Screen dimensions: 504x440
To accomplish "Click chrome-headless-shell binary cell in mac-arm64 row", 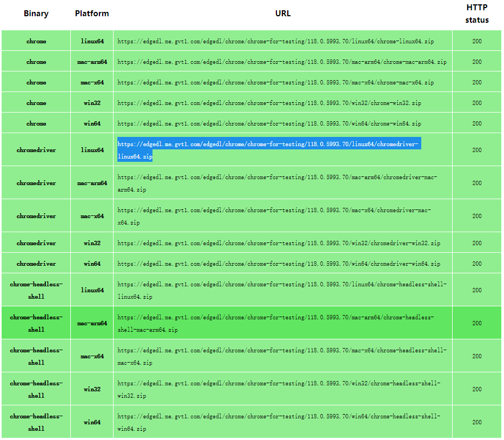I will pos(36,323).
